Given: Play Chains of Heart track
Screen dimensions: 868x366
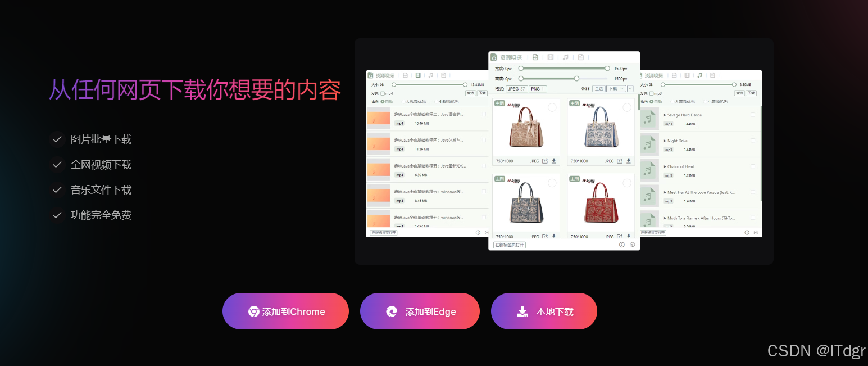Looking at the screenshot, I should tap(665, 166).
